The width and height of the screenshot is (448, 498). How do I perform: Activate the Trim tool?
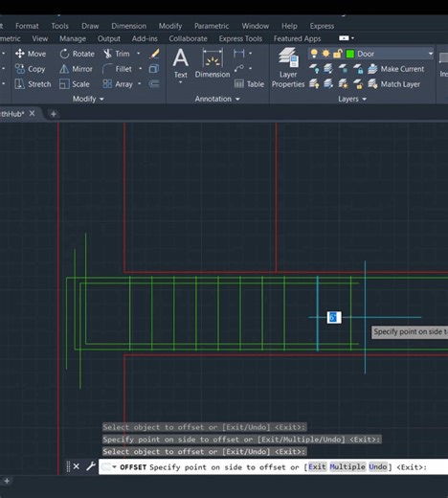[x=117, y=54]
